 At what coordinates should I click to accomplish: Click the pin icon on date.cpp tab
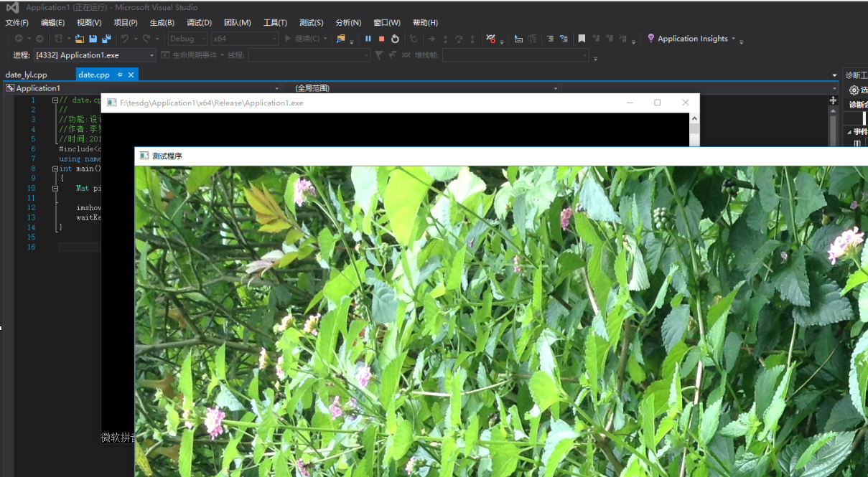(120, 75)
